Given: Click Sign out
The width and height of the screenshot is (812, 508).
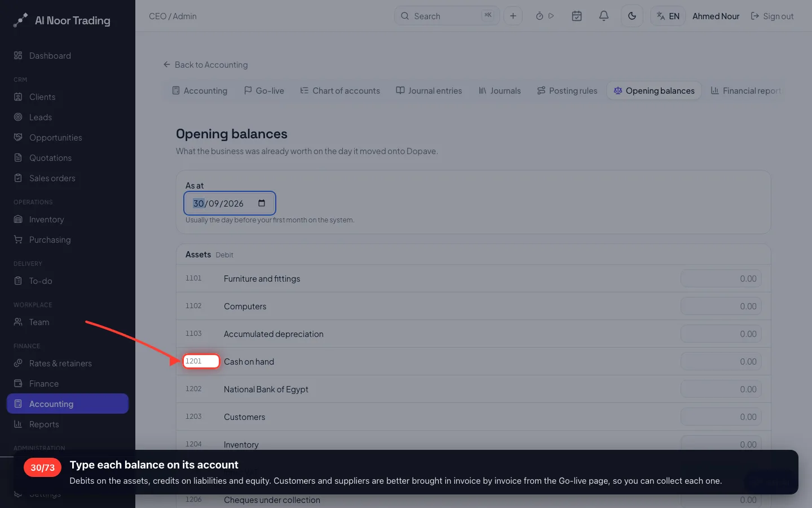Looking at the screenshot, I should point(772,16).
